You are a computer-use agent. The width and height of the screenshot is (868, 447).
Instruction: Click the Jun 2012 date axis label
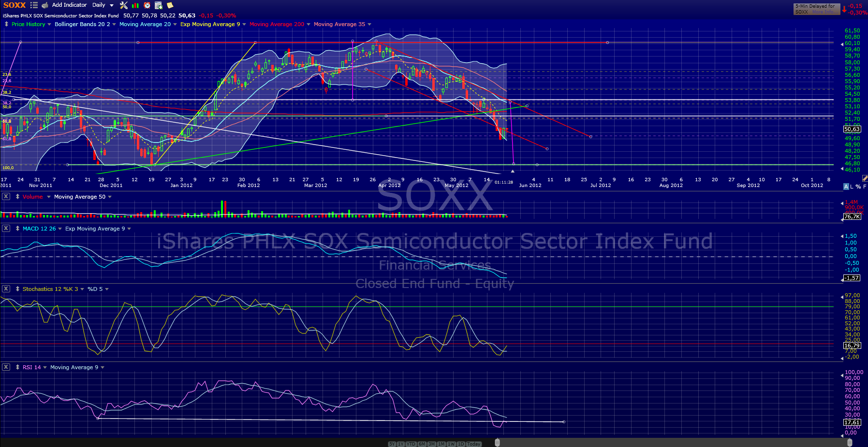click(530, 186)
